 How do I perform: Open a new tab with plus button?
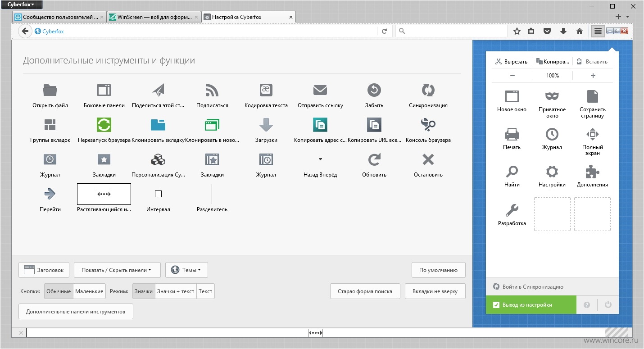(618, 17)
